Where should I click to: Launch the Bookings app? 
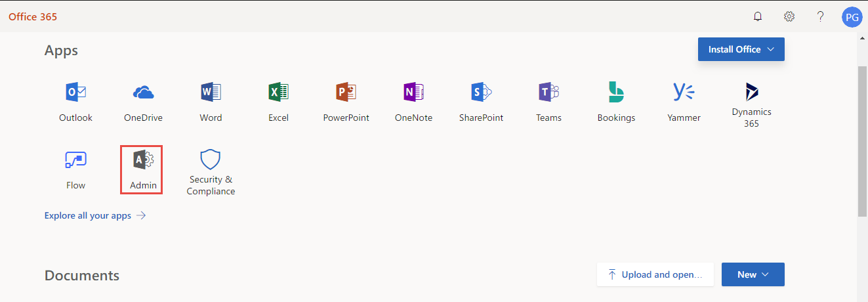pyautogui.click(x=616, y=102)
